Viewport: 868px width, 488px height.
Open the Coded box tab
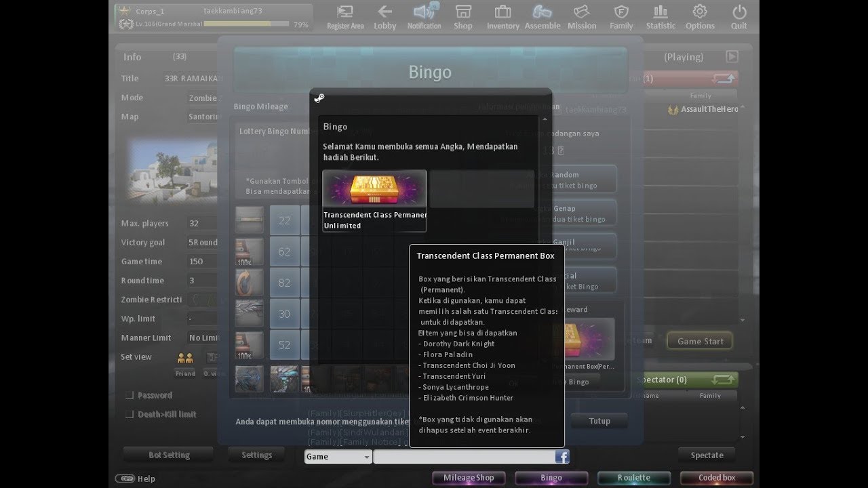click(717, 478)
